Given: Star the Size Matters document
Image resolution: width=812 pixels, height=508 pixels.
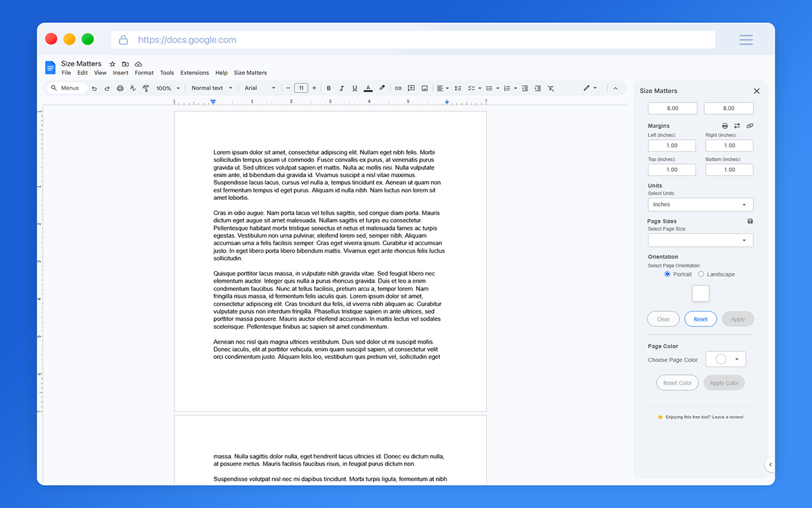Looking at the screenshot, I should pyautogui.click(x=112, y=64).
